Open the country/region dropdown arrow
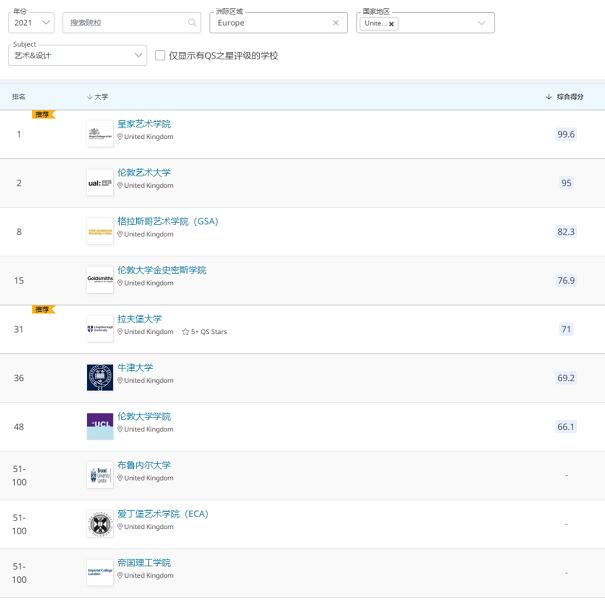 pyautogui.click(x=482, y=23)
